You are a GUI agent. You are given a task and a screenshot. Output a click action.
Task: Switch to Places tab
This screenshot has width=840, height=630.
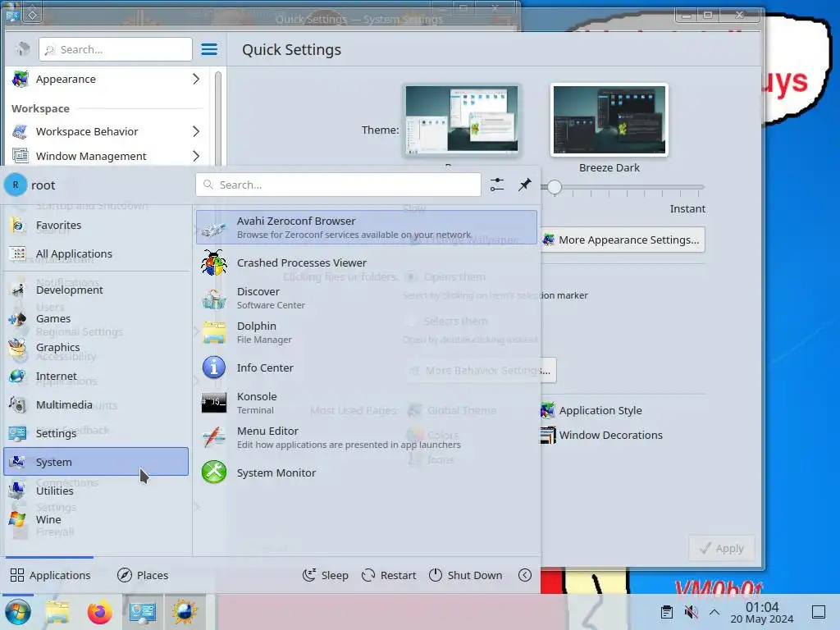143,575
